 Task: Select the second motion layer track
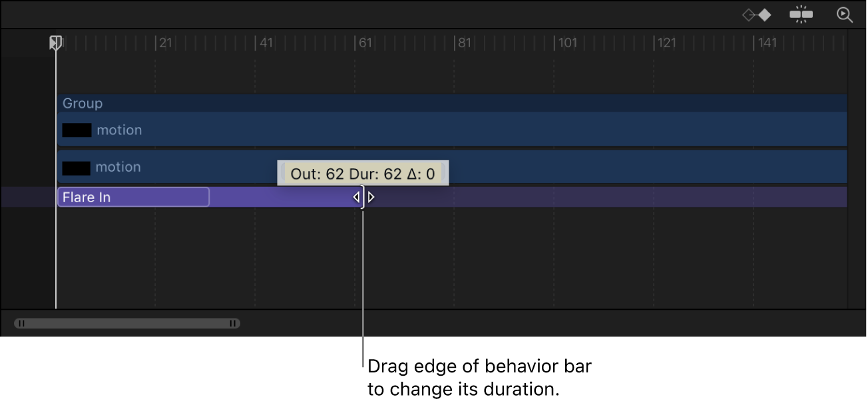pos(200,167)
